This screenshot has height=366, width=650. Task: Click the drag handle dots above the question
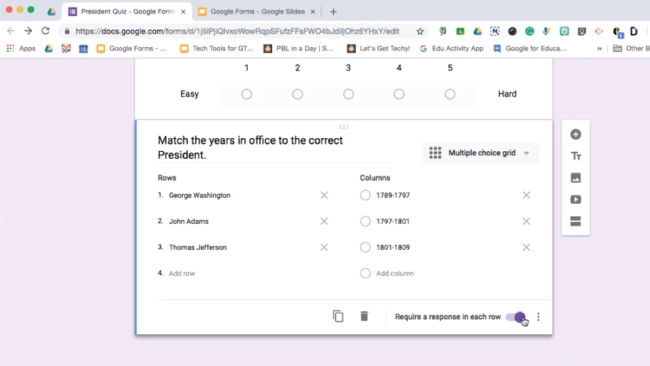tap(344, 127)
